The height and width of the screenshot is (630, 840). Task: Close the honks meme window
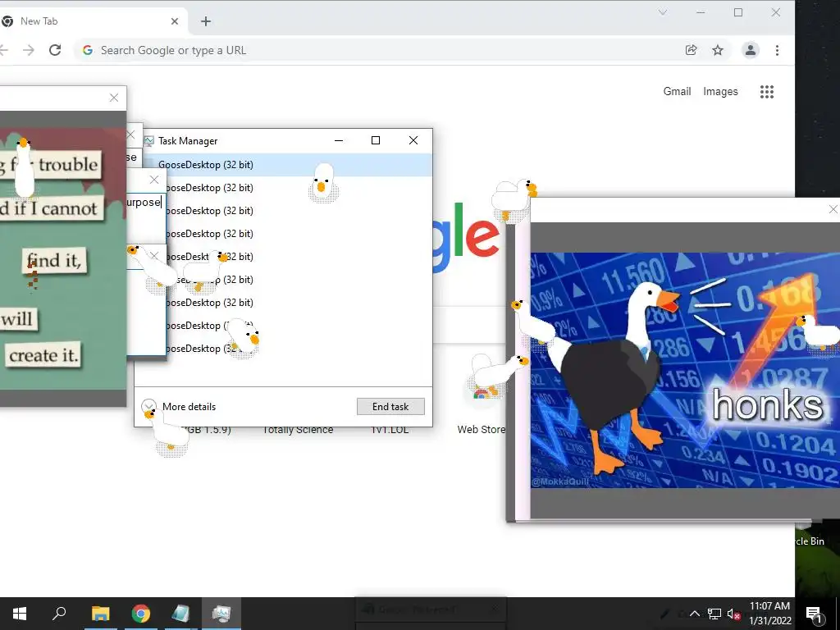point(833,209)
